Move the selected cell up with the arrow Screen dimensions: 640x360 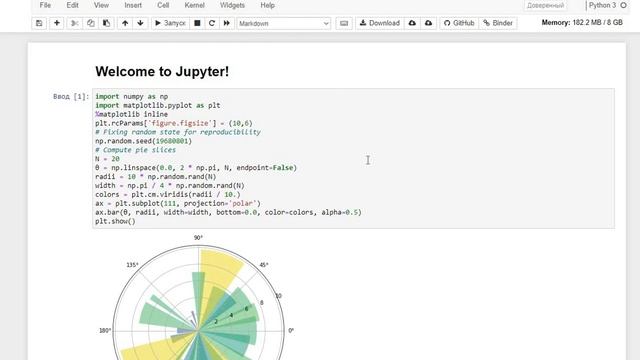(x=125, y=23)
